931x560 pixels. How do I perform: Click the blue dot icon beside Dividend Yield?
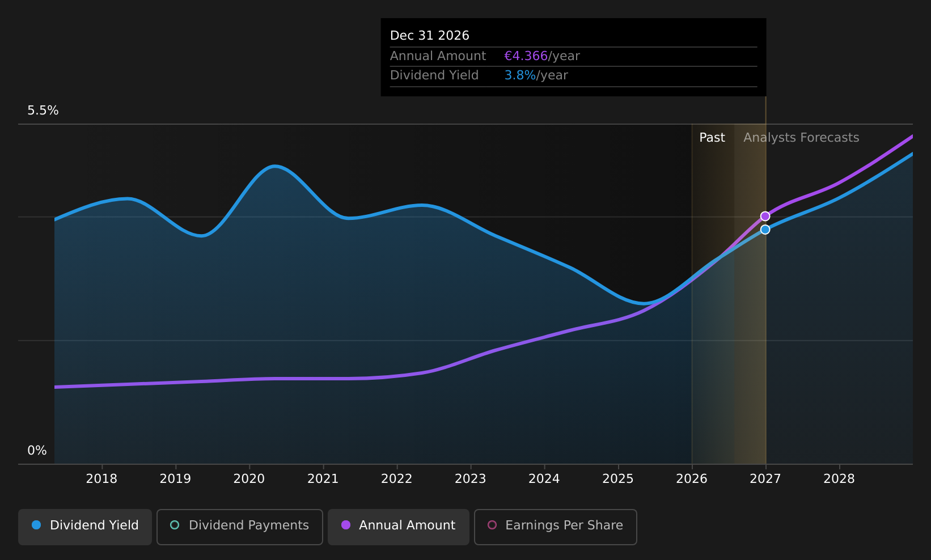point(36,525)
